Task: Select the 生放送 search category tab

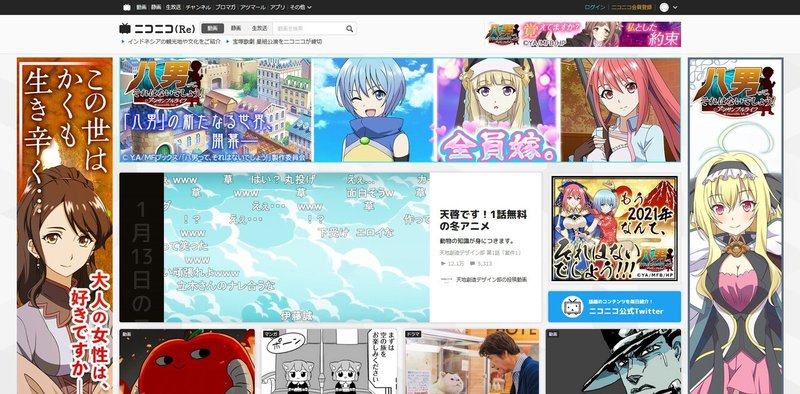Action: click(260, 29)
